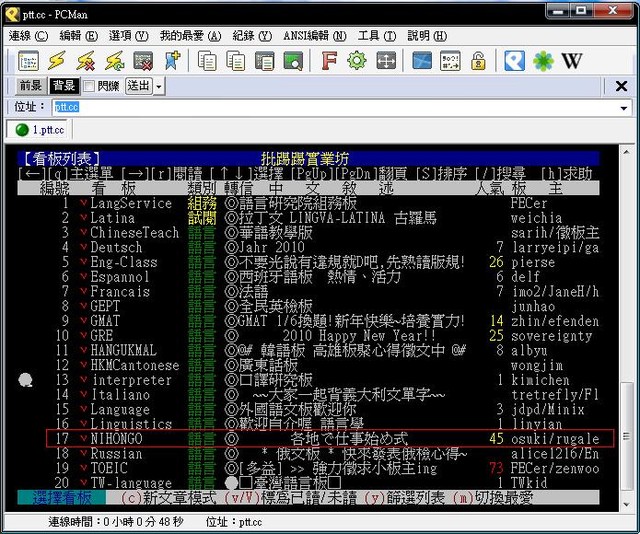Select the TW-language board row
The image size is (640, 534).
308,483
